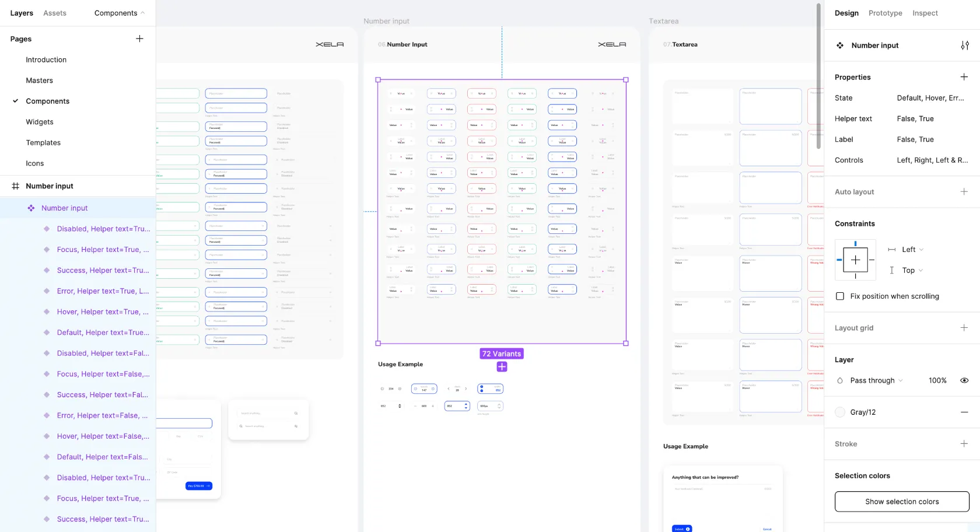This screenshot has height=532, width=980.
Task: Switch to the Prototype tab
Action: 885,13
